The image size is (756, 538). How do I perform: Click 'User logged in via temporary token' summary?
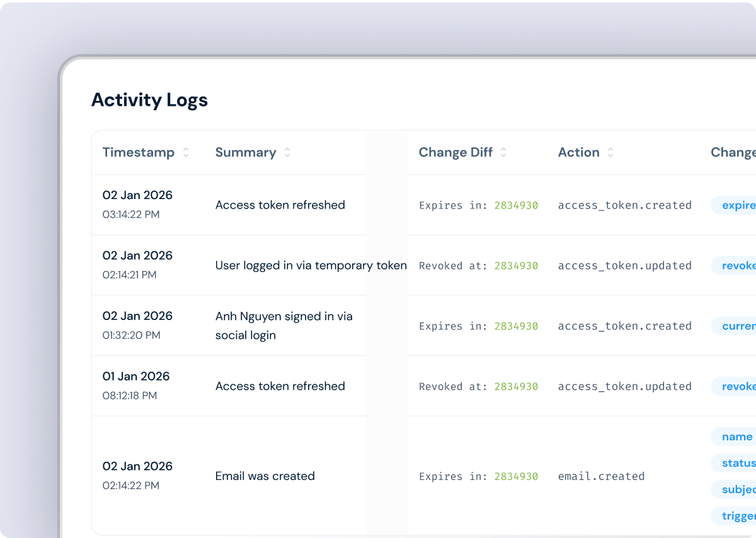point(311,266)
